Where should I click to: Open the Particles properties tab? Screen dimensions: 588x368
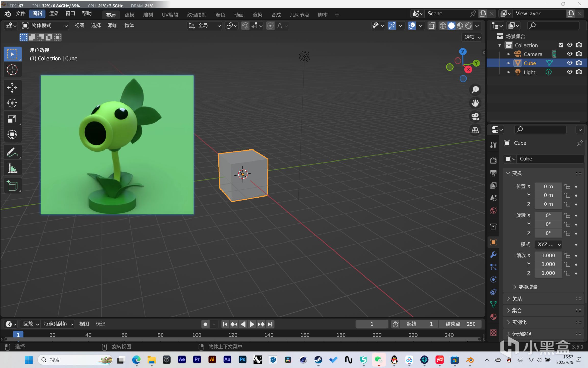(493, 267)
